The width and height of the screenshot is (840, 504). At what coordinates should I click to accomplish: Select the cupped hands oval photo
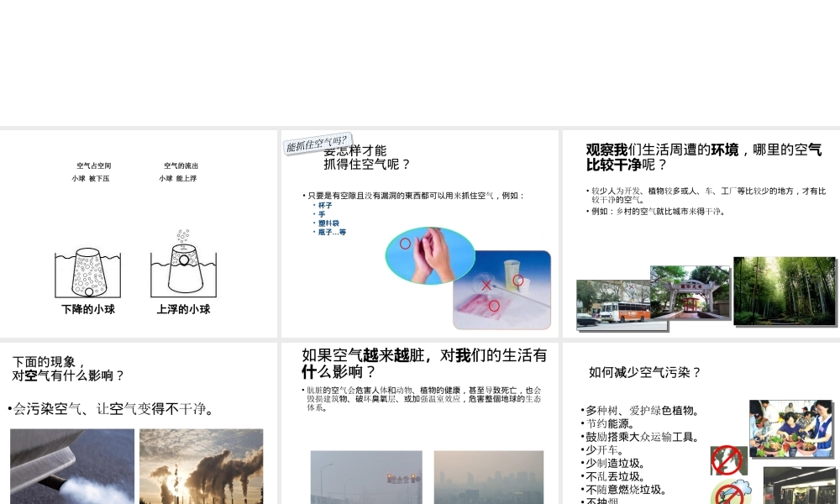pyautogui.click(x=430, y=255)
